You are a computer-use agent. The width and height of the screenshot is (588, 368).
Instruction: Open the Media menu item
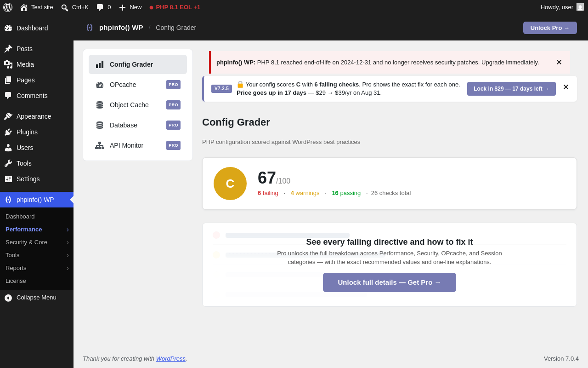pyautogui.click(x=37, y=64)
